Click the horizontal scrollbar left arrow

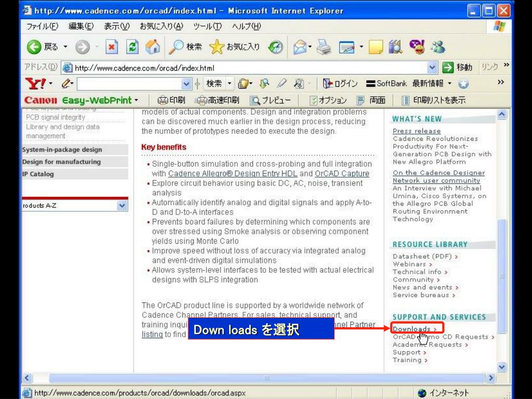pos(28,378)
